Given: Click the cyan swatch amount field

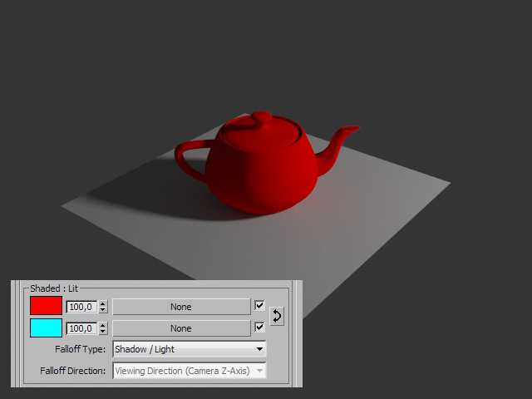Looking at the screenshot, I should [x=81, y=328].
